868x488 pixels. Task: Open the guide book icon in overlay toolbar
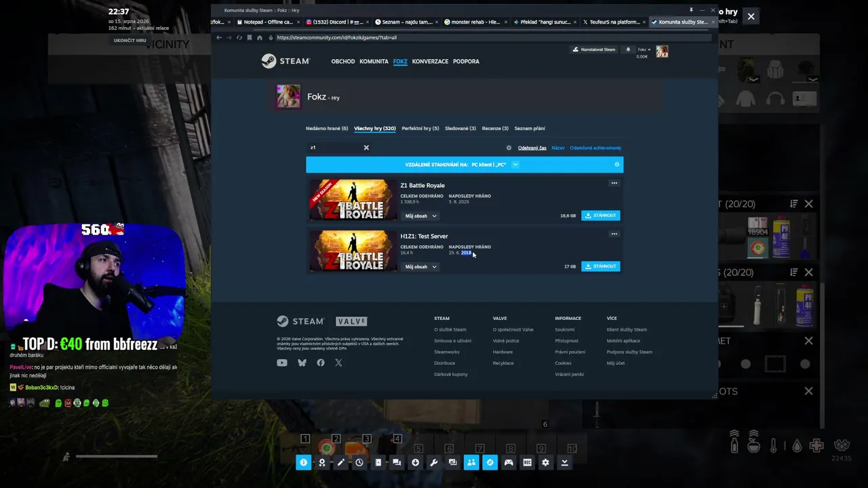pos(378,462)
